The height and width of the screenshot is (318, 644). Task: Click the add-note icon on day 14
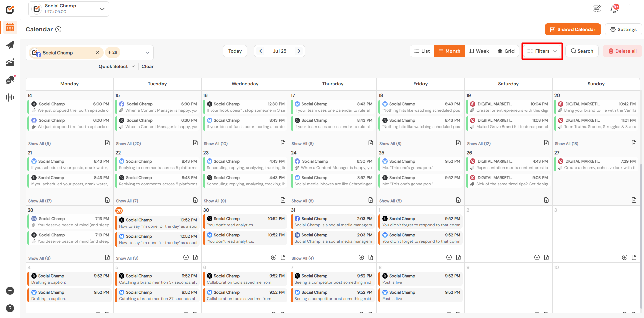coord(107,143)
